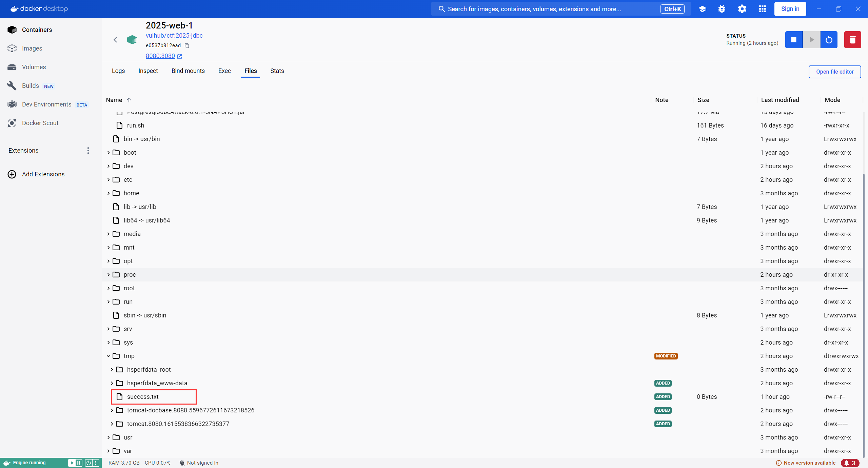868x468 pixels.
Task: Expand the hsperfdata_www-data folder
Action: click(x=112, y=383)
